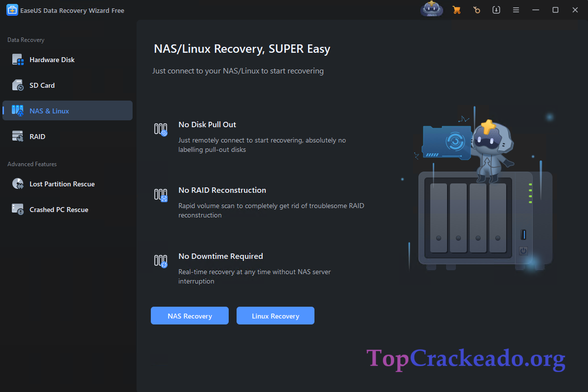Click the No RAID Reconstruction icon
This screenshot has height=392, width=588.
click(161, 195)
